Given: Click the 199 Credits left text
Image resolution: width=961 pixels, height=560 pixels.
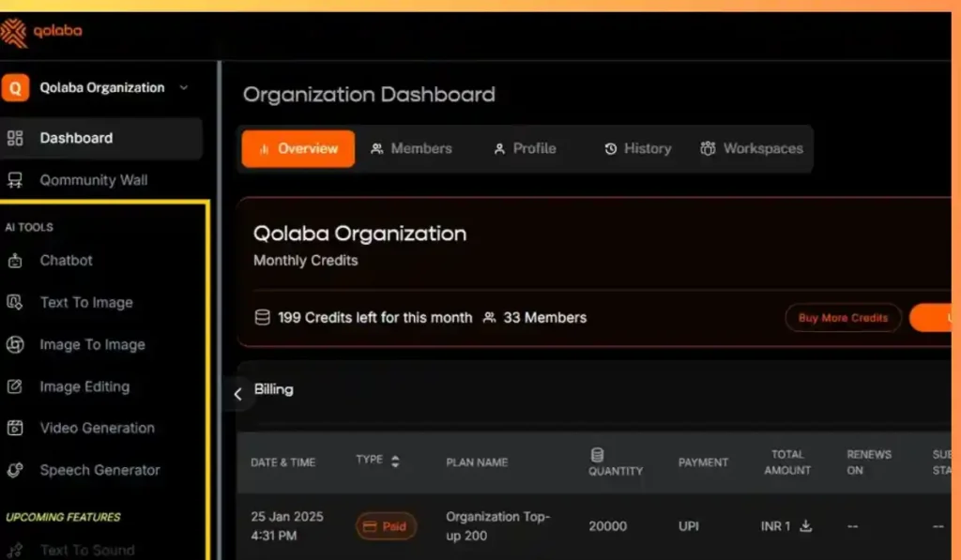Looking at the screenshot, I should [375, 318].
